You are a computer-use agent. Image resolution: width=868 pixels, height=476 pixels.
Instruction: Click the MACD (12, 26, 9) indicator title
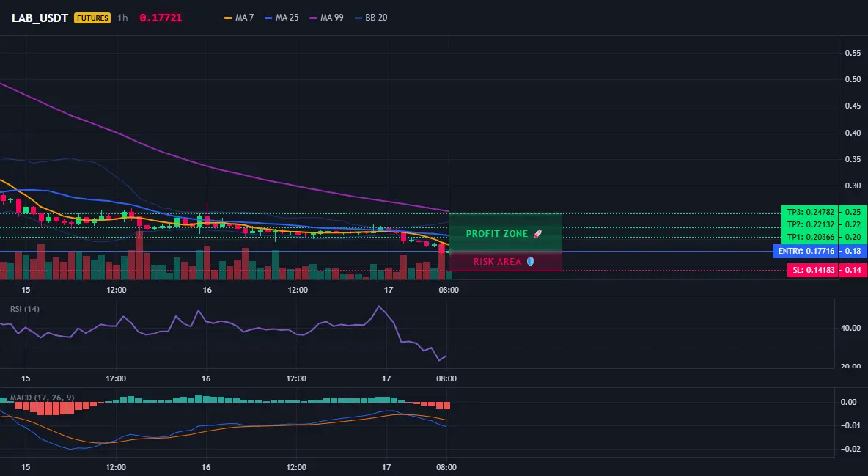tap(42, 398)
